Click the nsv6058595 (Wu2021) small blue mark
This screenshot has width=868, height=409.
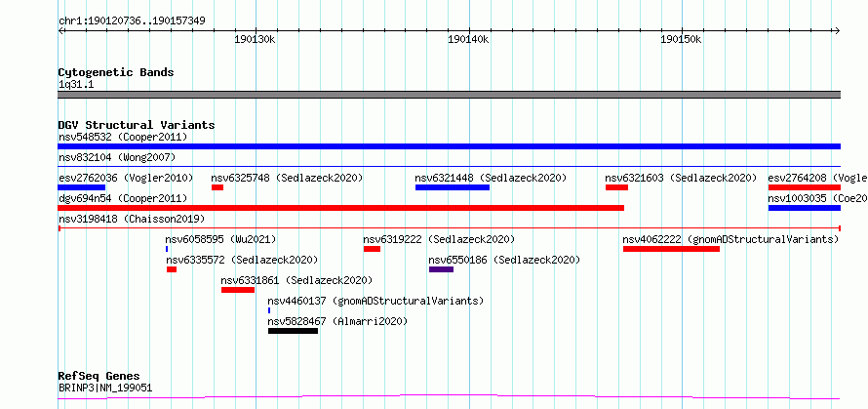click(167, 249)
